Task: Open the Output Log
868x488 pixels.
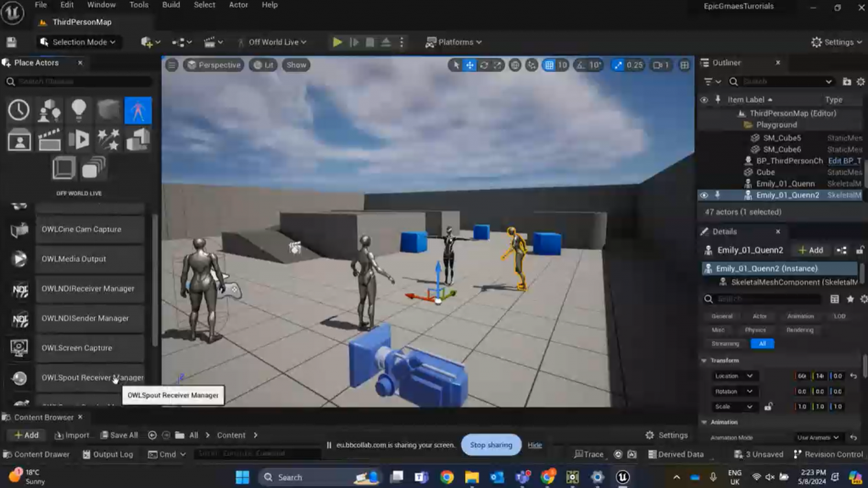Action: click(x=108, y=454)
